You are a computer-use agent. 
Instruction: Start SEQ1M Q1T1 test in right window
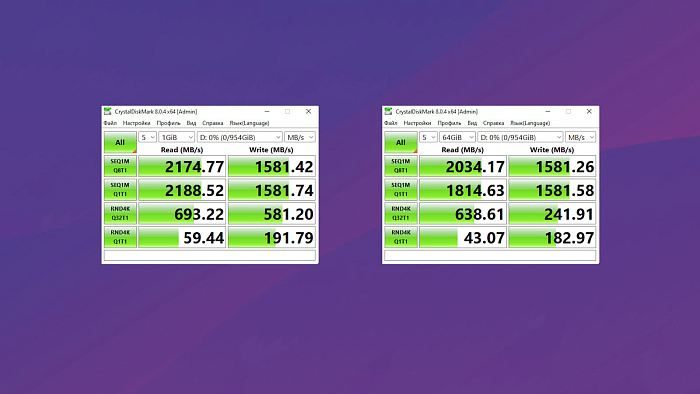400,190
